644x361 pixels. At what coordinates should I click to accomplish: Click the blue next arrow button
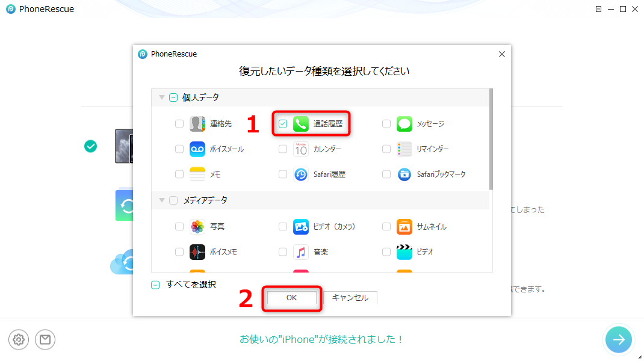[619, 339]
